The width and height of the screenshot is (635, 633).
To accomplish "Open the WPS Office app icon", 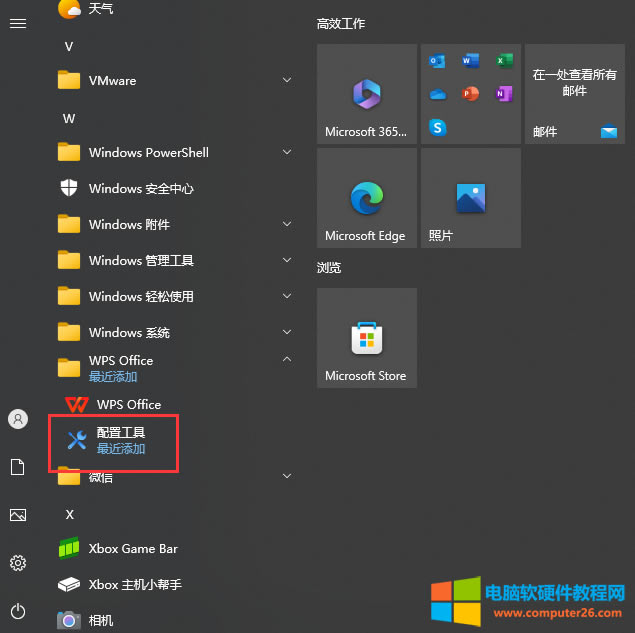I will pos(77,405).
